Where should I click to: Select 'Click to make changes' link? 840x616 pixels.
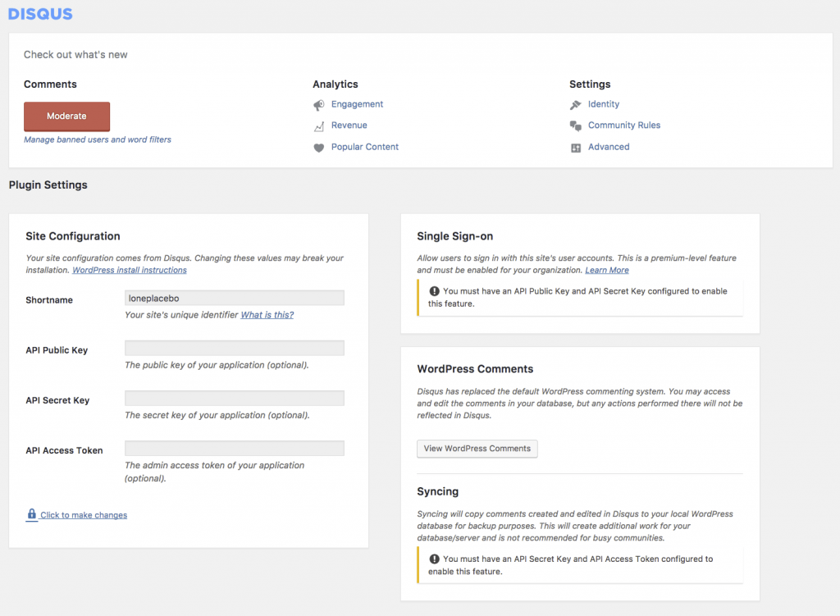[84, 515]
